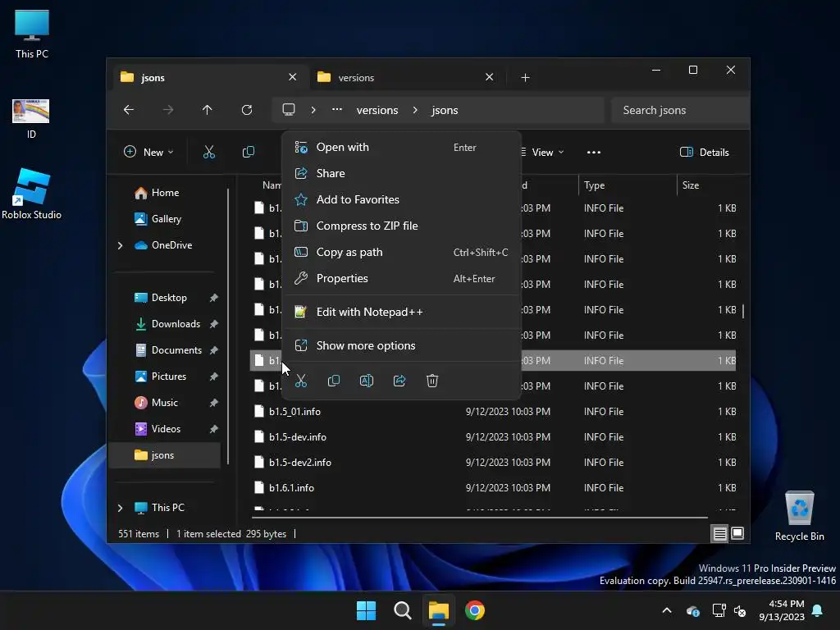Close the jsons tab
The width and height of the screenshot is (840, 630).
click(x=293, y=77)
